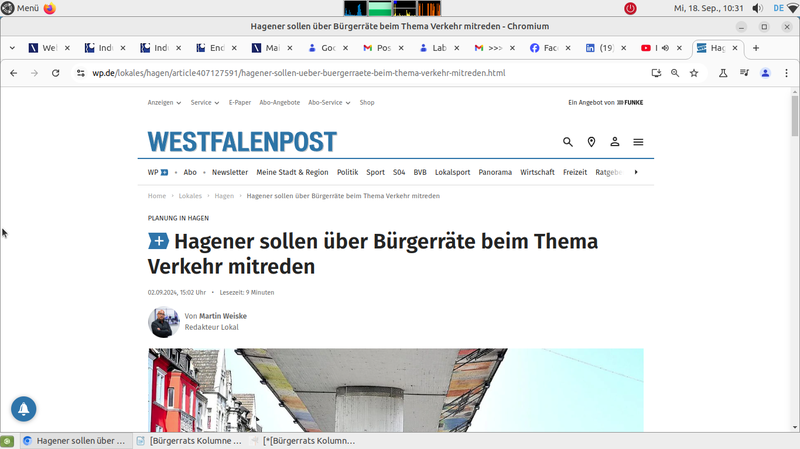Screen dimensions: 800x449
Task: Go to Hagen breadcrumb link
Action: [x=224, y=196]
